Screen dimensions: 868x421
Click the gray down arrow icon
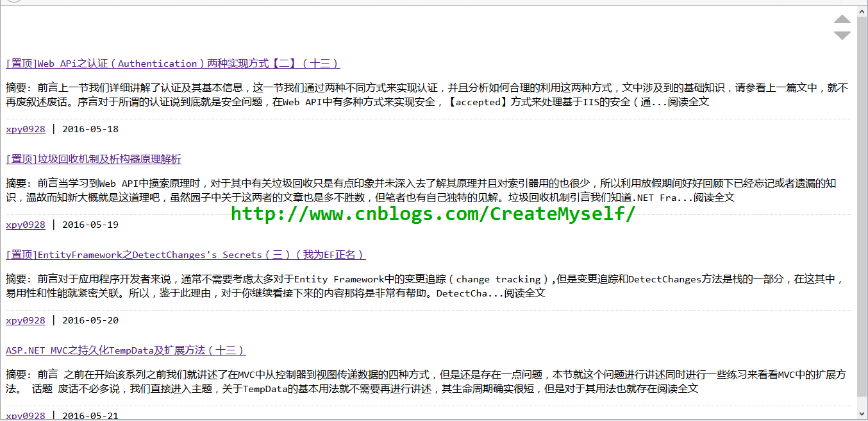(842, 35)
